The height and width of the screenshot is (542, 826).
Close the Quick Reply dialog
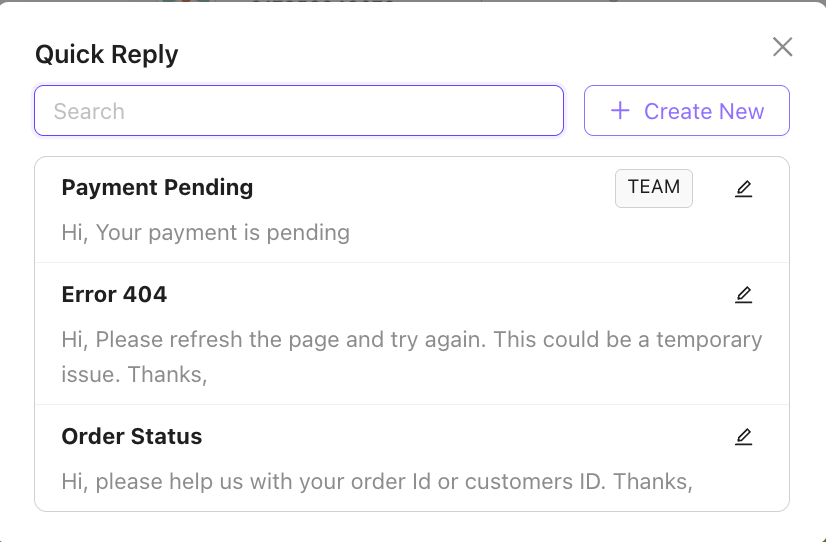782,47
